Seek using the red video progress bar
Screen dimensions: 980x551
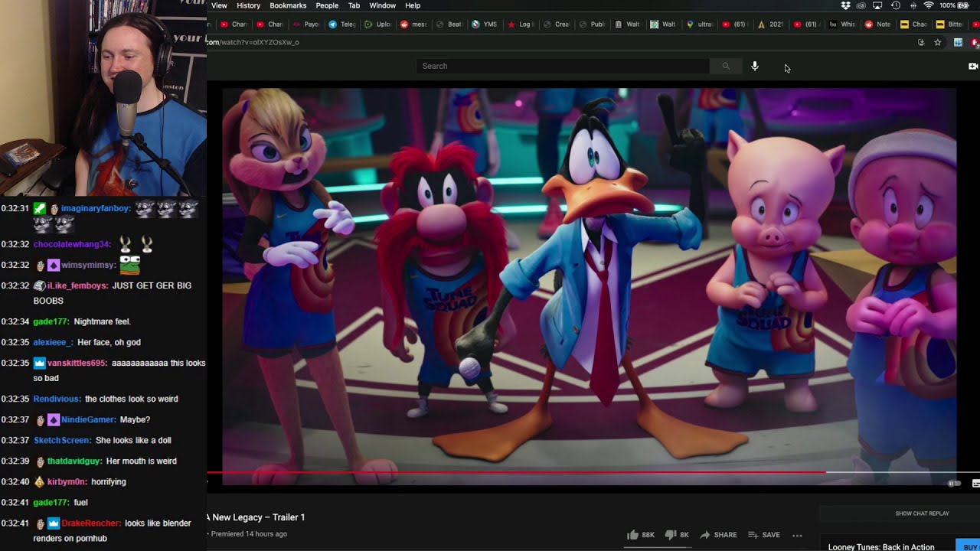click(517, 472)
